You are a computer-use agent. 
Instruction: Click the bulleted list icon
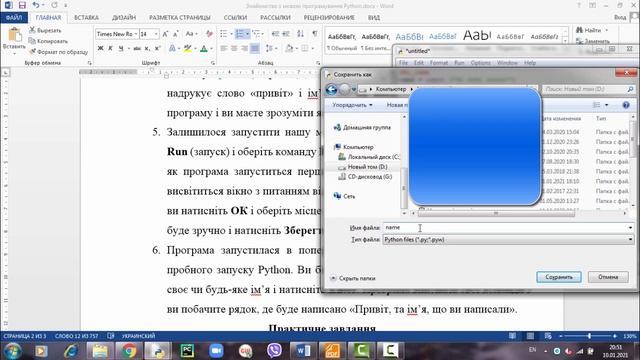click(224, 34)
